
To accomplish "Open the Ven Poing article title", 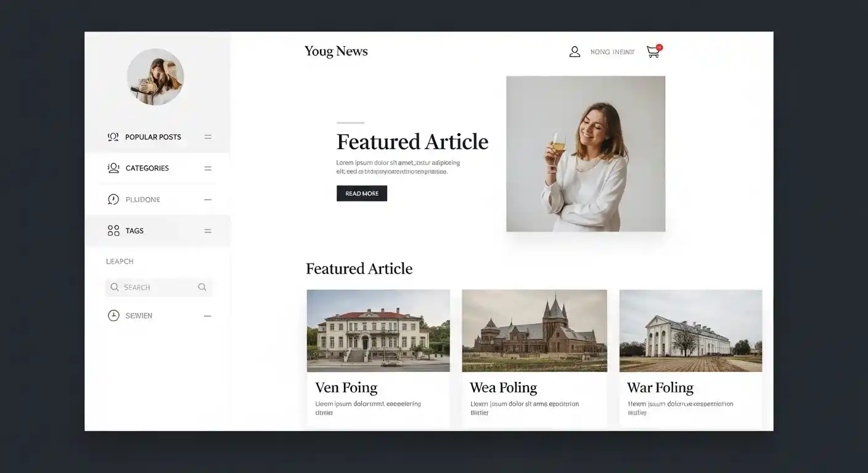I will click(346, 387).
